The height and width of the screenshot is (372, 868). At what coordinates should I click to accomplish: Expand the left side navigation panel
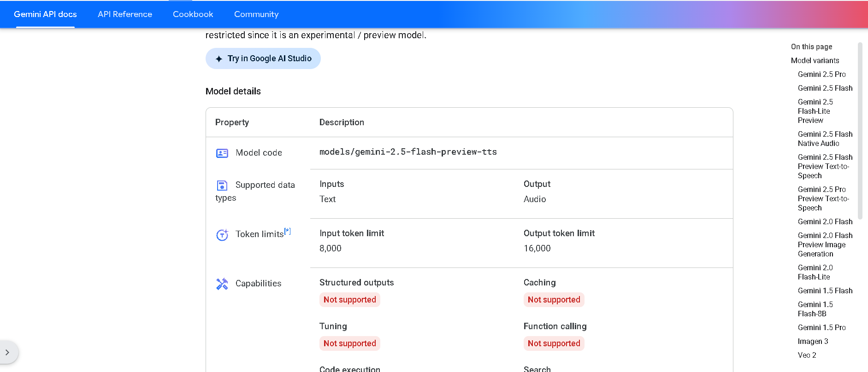[7, 352]
